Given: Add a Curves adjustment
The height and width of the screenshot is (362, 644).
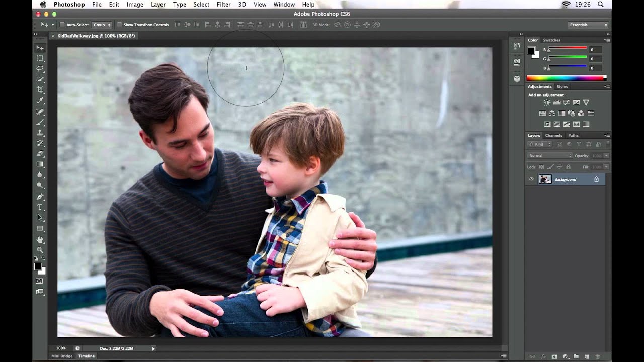Looking at the screenshot, I should click(567, 103).
